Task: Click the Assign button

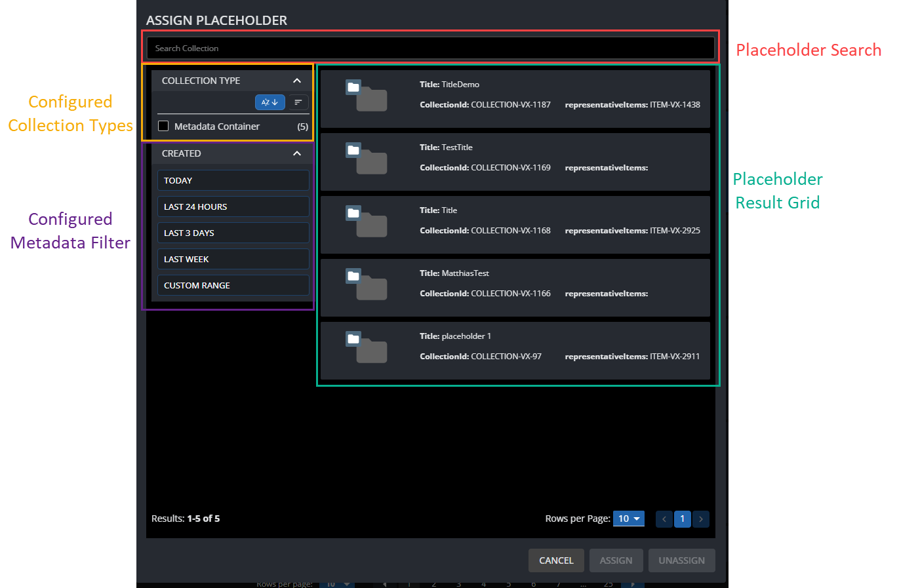Action: click(x=616, y=560)
